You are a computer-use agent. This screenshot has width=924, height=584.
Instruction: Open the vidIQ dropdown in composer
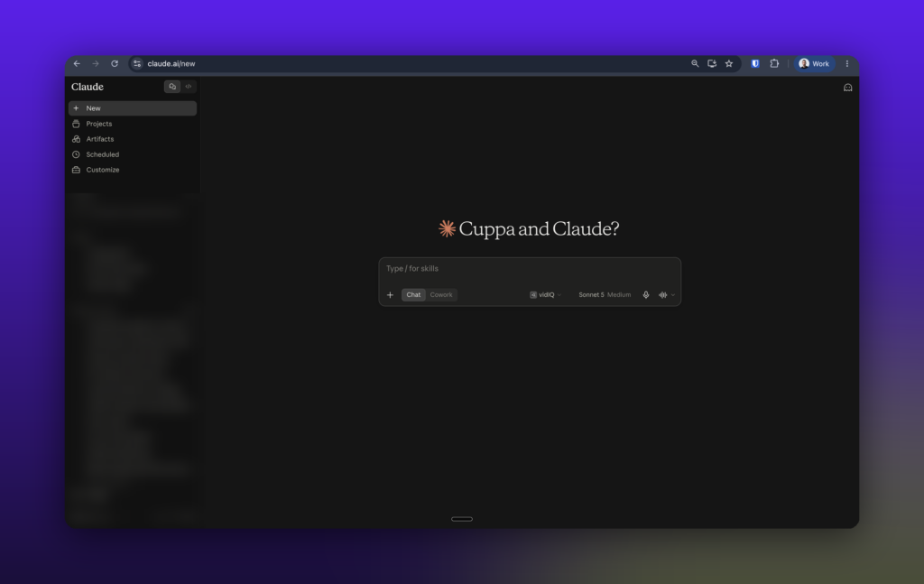(x=545, y=294)
